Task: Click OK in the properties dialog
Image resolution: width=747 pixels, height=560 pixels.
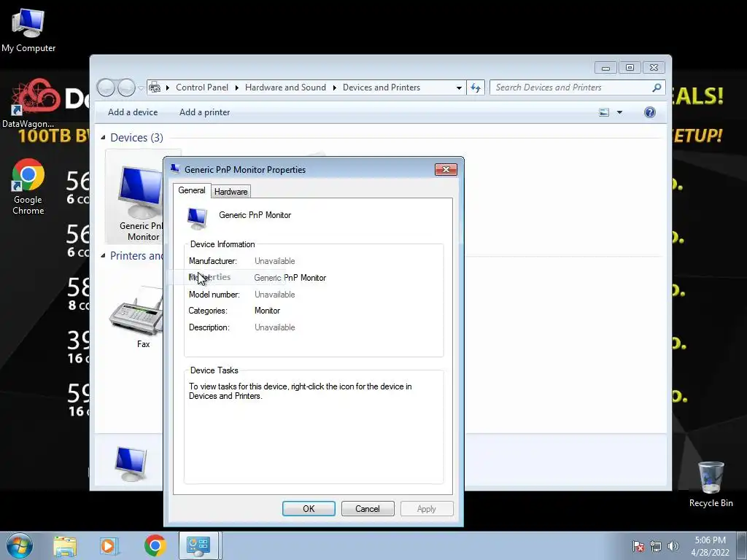Action: (309, 508)
